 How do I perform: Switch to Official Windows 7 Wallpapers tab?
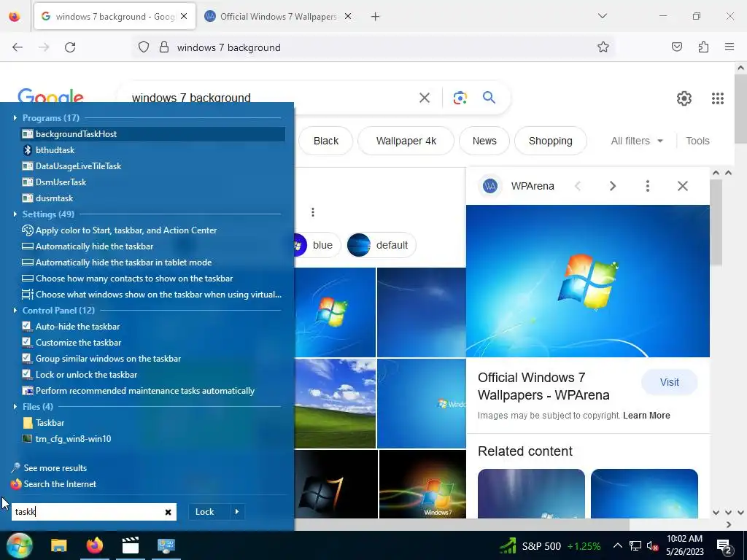pyautogui.click(x=278, y=17)
